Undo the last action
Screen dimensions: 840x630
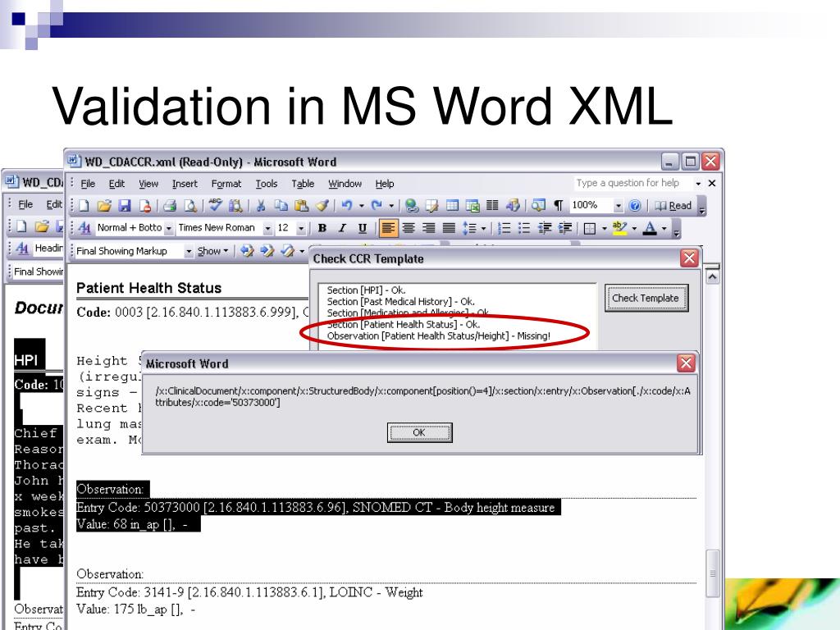pyautogui.click(x=347, y=206)
